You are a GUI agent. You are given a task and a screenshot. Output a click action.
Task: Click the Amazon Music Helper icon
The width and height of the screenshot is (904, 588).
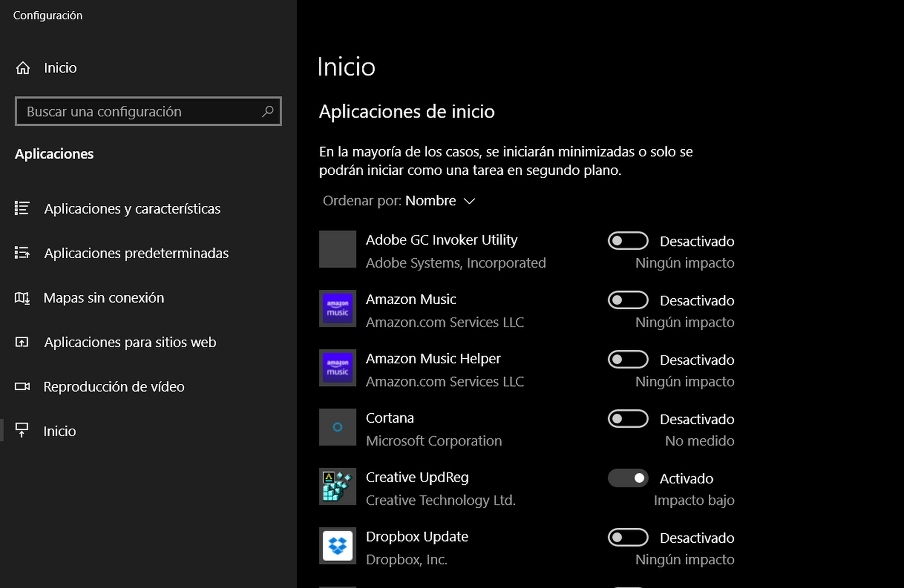(335, 369)
